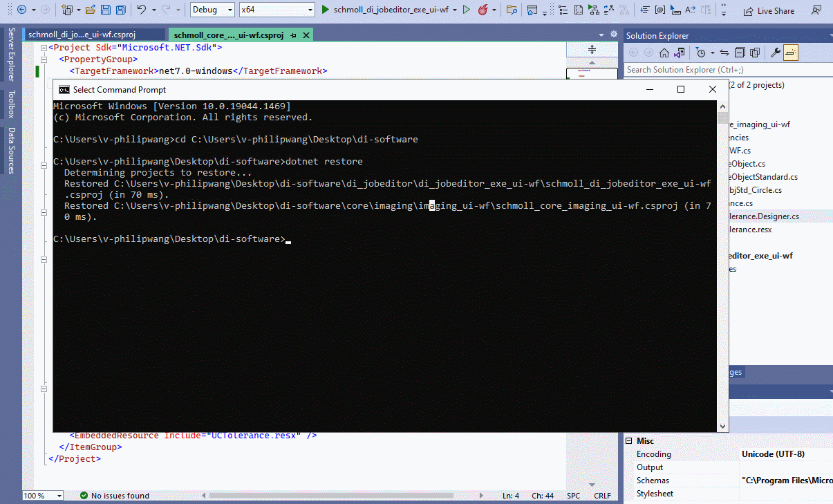This screenshot has height=504, width=833.
Task: Click Pending Changes Filter clock icon
Action: (701, 53)
